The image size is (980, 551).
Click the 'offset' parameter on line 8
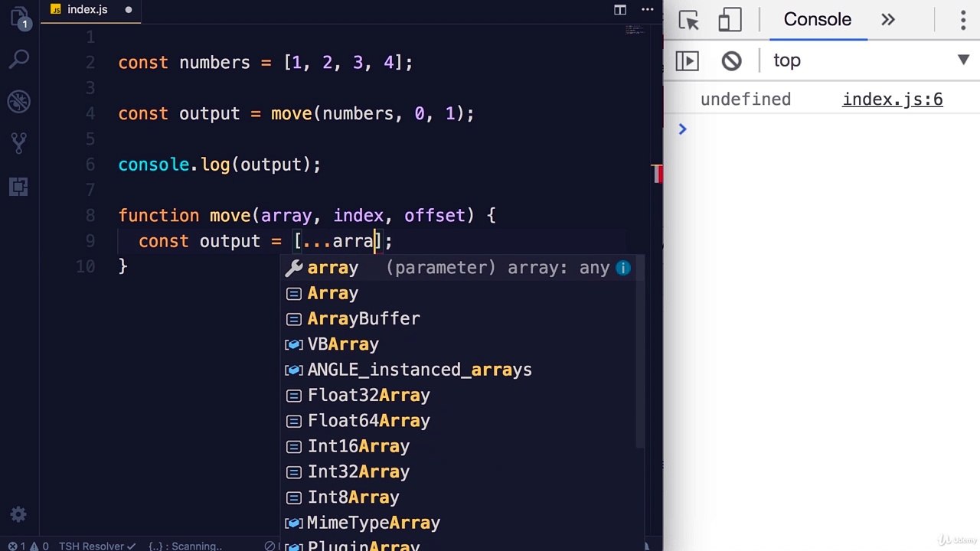(434, 216)
